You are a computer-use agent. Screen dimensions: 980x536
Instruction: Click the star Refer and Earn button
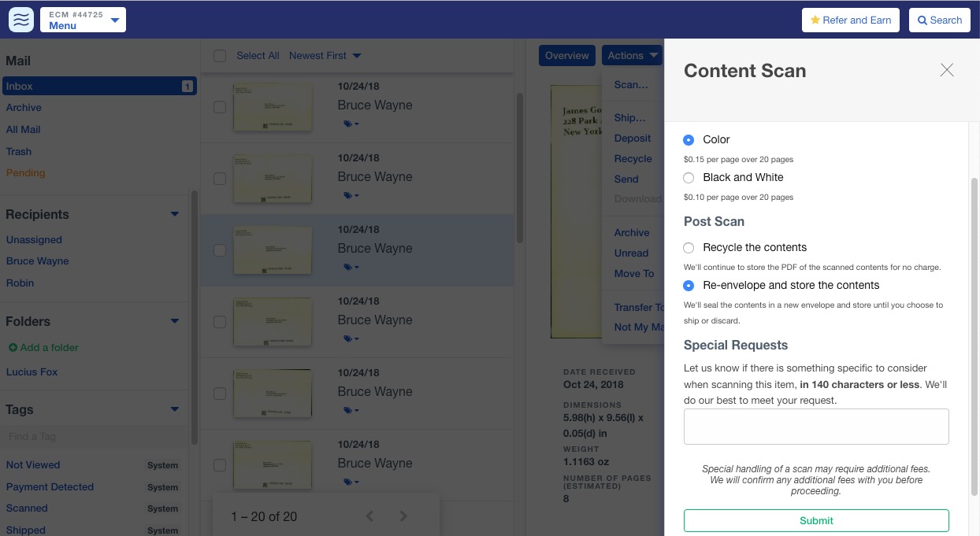point(851,20)
